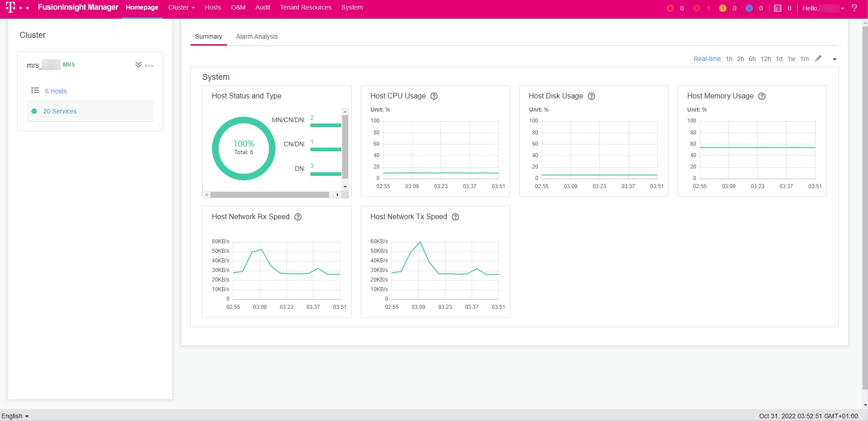Open the user account dropdown arrow
The image size is (868, 421).
click(x=842, y=9)
